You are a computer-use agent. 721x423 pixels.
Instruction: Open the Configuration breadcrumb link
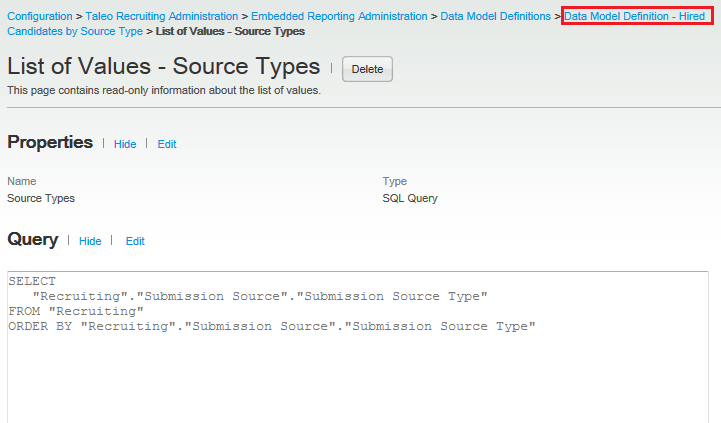(x=41, y=17)
